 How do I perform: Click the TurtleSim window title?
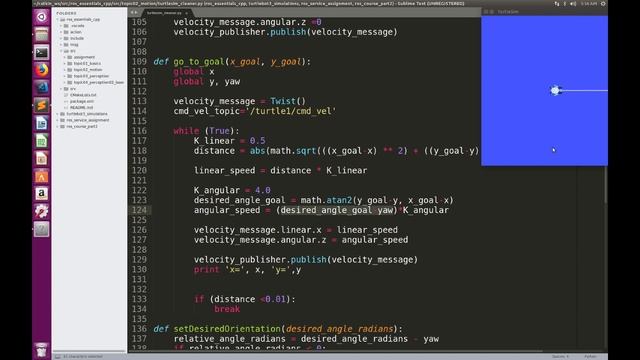pyautogui.click(x=508, y=12)
